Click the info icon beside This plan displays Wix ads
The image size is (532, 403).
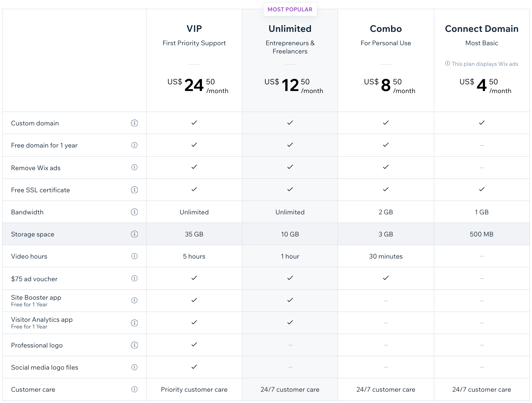[448, 64]
